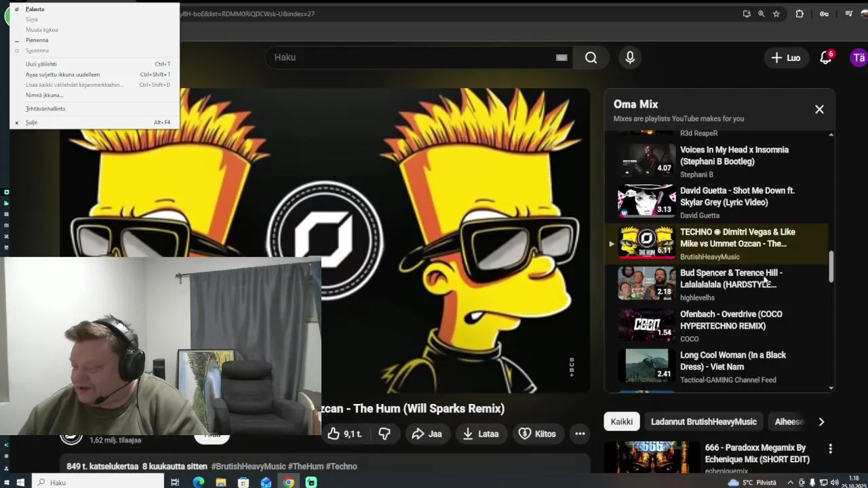Image resolution: width=868 pixels, height=488 pixels.
Task: Share the video with Jaa button
Action: coord(427,434)
